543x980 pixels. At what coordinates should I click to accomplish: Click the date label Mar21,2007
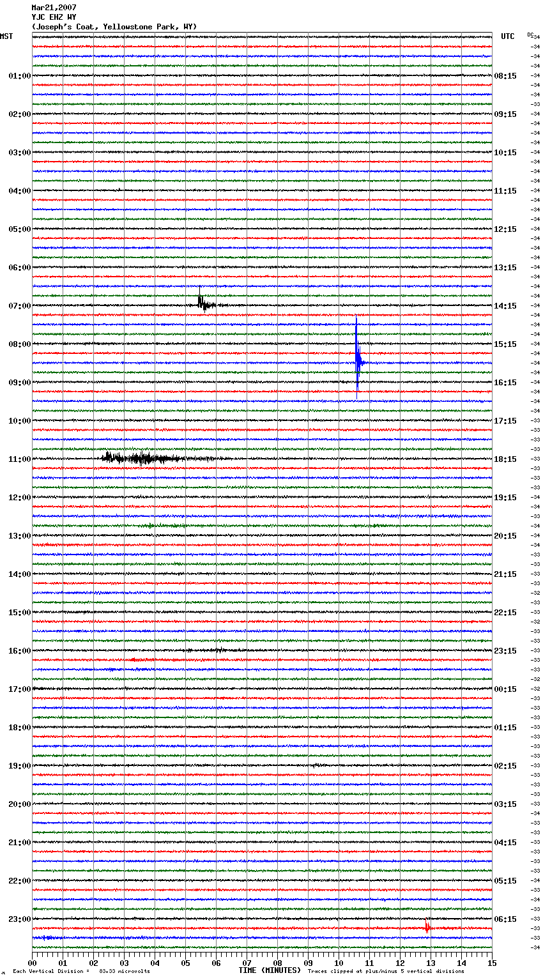pos(54,8)
